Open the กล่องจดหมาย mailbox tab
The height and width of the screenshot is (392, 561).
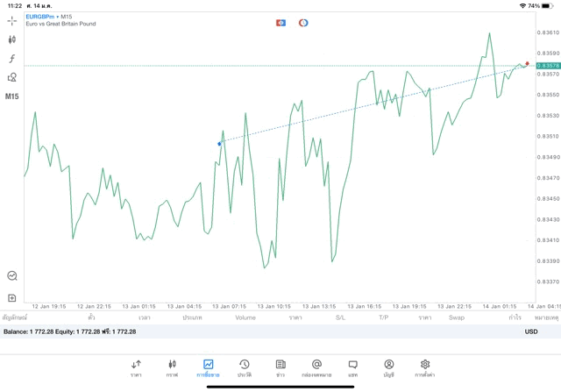pyautogui.click(x=316, y=367)
